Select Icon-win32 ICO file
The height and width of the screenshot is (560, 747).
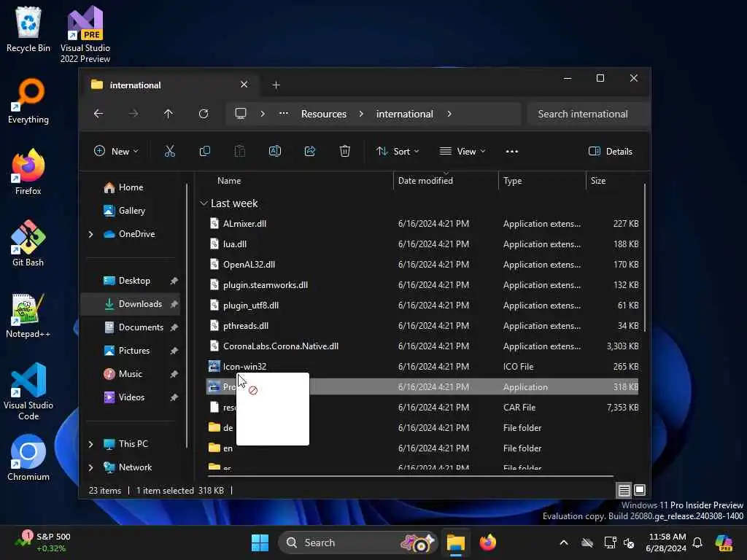[422, 367]
